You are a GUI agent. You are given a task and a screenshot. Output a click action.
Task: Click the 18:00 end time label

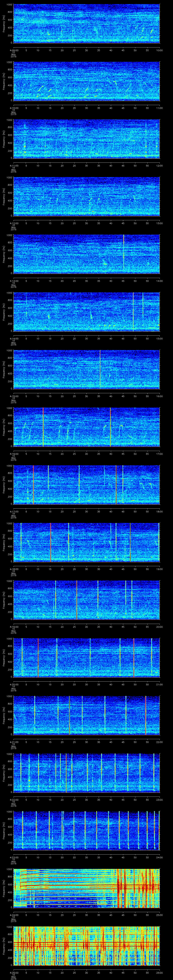159,511
